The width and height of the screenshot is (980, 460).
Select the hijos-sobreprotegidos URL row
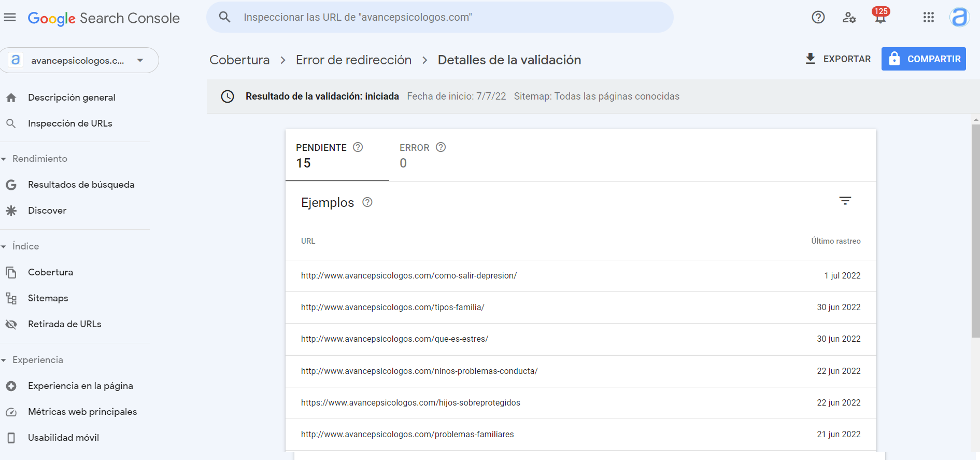(x=581, y=403)
